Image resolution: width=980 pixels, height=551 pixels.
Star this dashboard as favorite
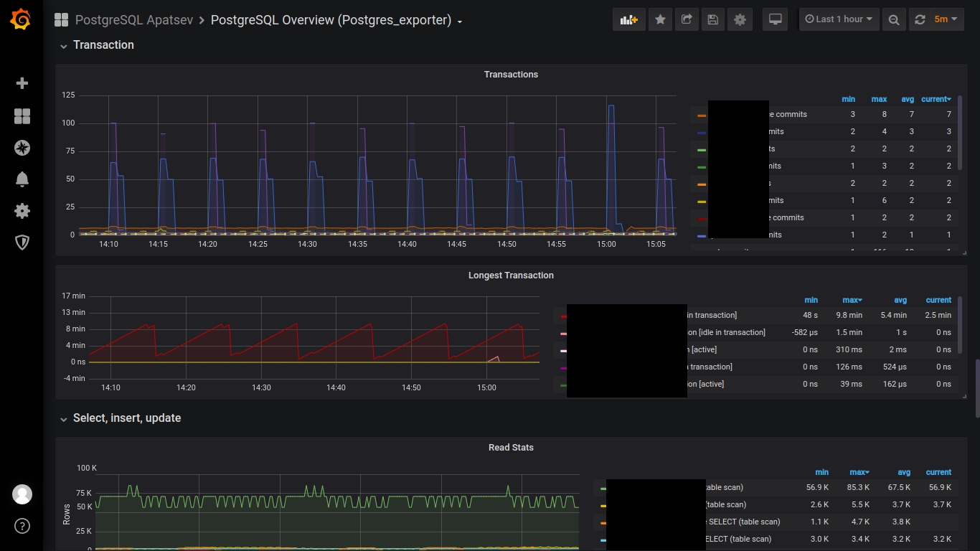660,19
